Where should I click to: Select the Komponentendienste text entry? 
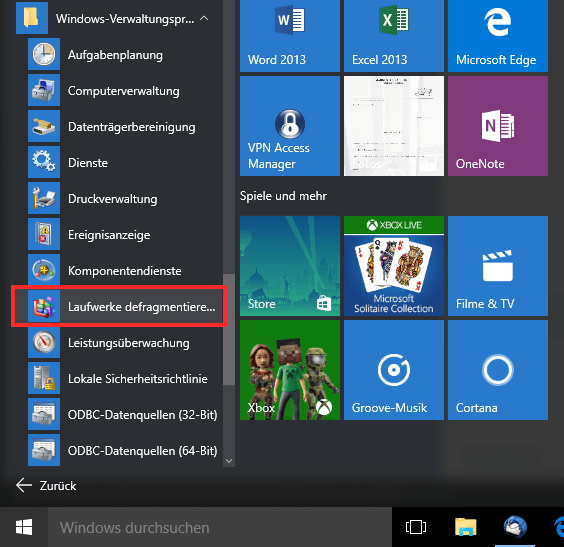pos(124,270)
